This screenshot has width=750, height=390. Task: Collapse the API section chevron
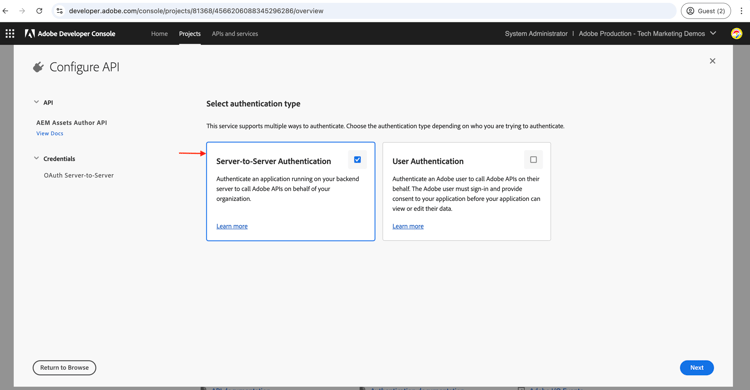coord(36,102)
